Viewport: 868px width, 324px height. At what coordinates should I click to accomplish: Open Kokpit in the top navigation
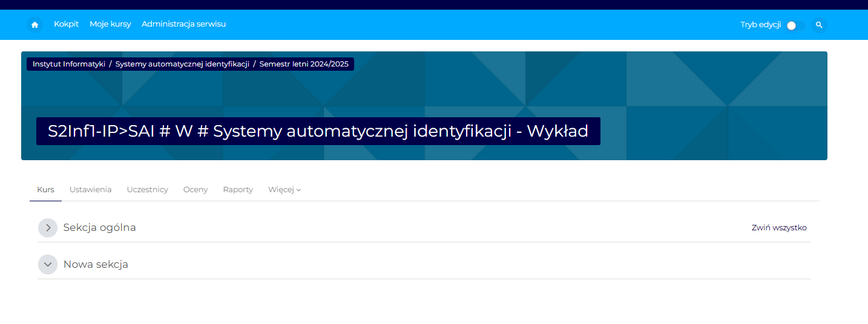(x=66, y=24)
